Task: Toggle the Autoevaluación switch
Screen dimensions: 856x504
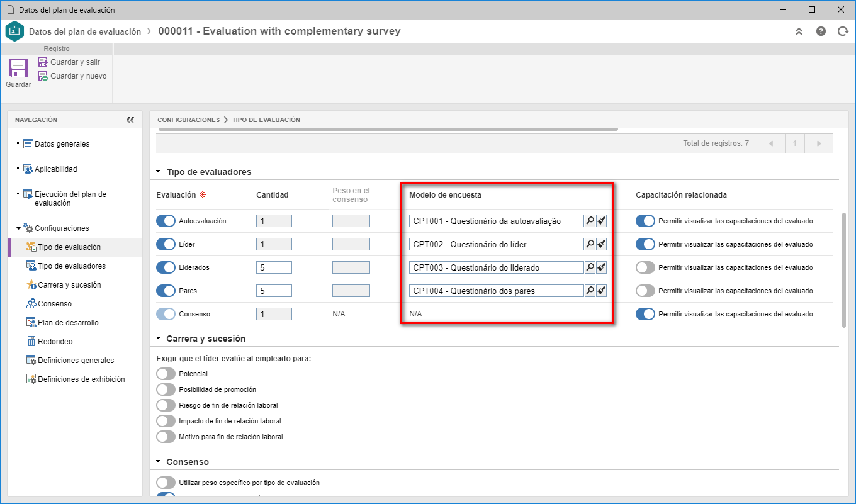Action: point(166,221)
